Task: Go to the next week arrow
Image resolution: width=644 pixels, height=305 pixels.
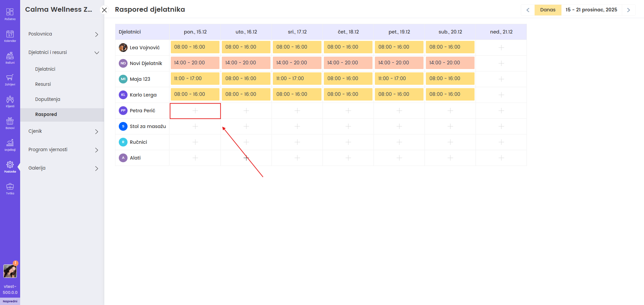Action: (628, 10)
